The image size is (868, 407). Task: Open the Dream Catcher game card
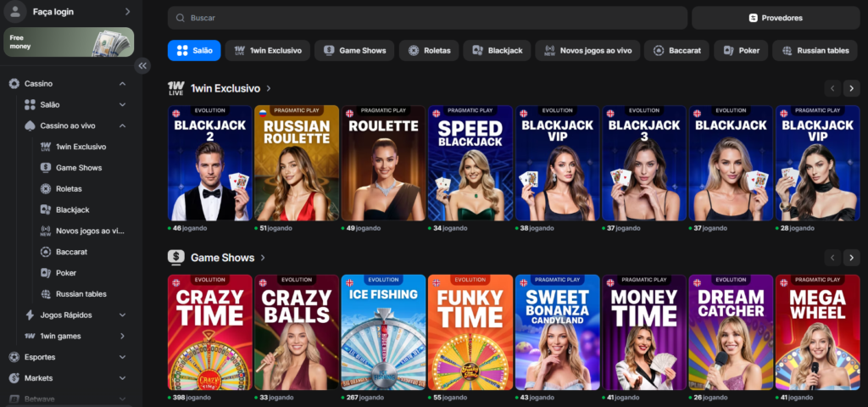pyautogui.click(x=731, y=332)
